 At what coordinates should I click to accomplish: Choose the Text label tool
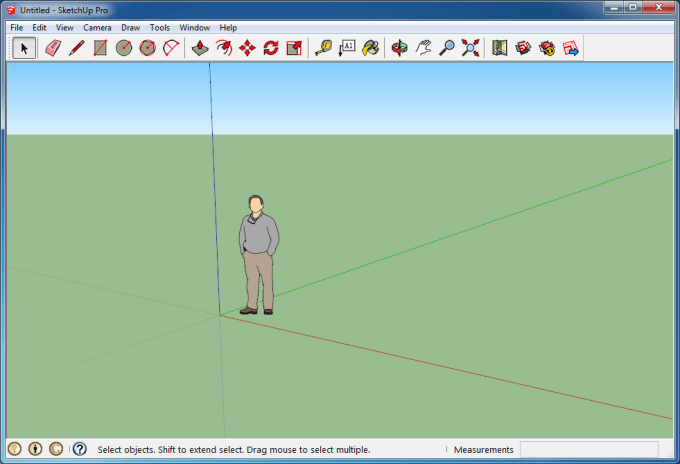(347, 48)
